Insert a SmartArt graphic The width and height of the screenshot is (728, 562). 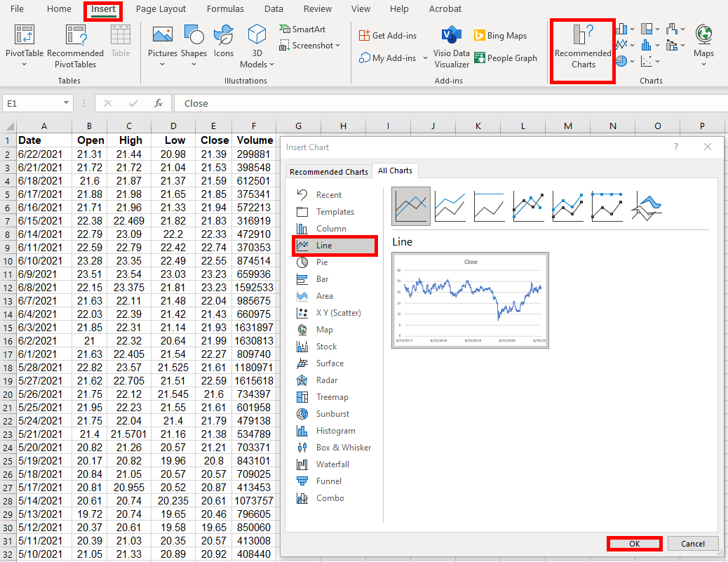pyautogui.click(x=302, y=29)
